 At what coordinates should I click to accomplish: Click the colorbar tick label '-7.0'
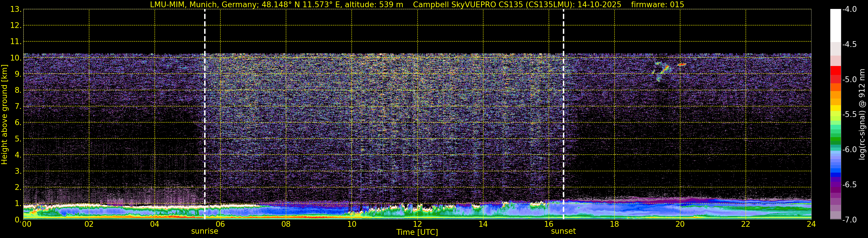850,220
